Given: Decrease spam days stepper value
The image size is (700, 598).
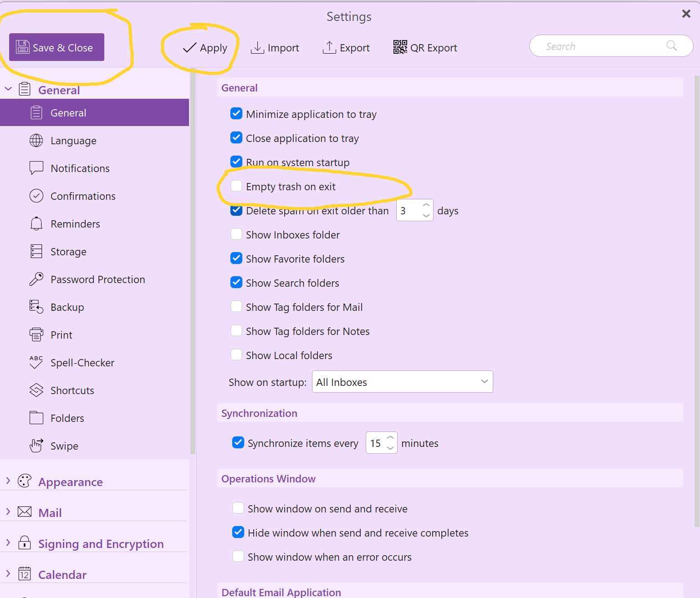Looking at the screenshot, I should [426, 216].
